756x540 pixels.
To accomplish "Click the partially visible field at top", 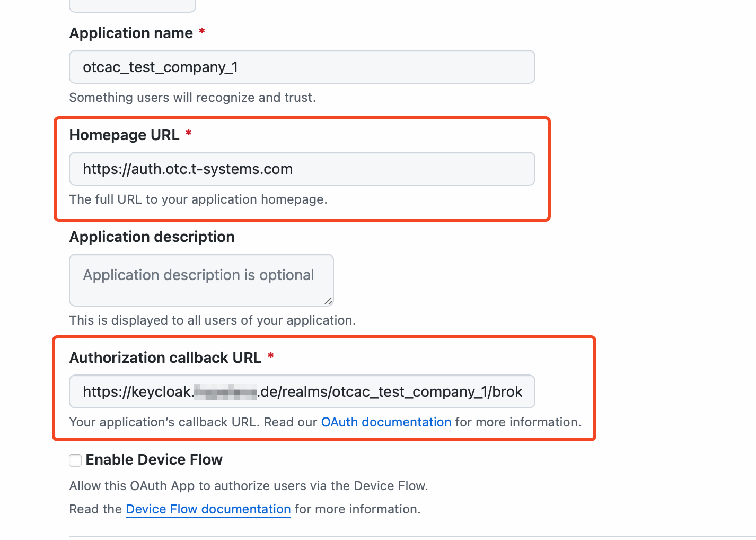I will pos(132,5).
